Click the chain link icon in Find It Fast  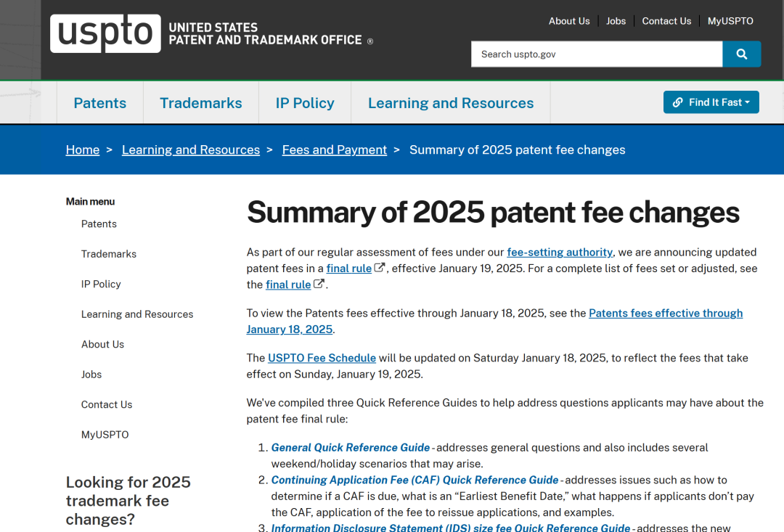point(677,102)
